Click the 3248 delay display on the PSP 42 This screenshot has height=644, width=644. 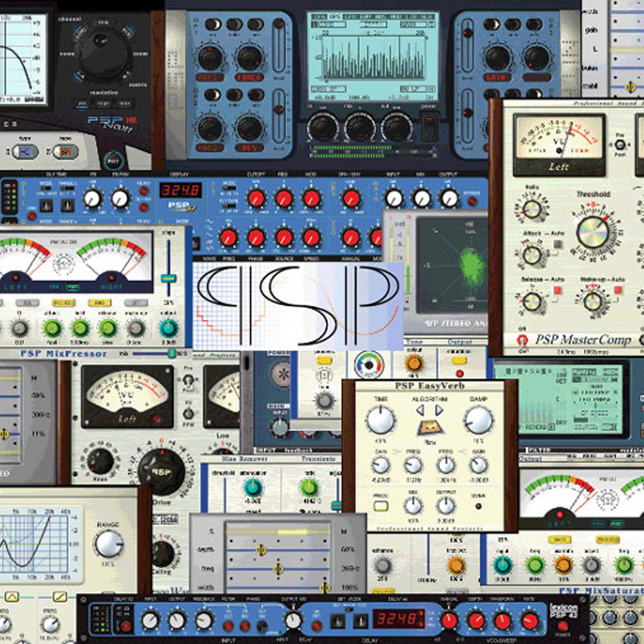point(398,619)
